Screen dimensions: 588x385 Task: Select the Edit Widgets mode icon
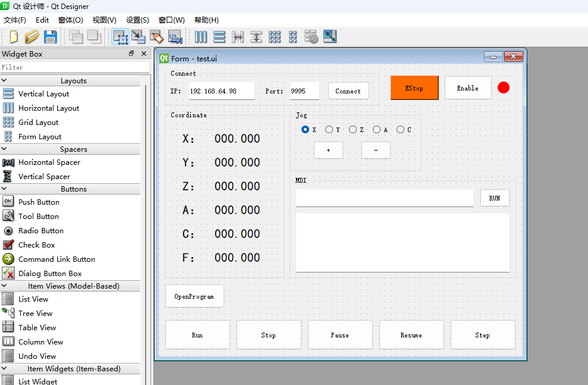click(121, 37)
